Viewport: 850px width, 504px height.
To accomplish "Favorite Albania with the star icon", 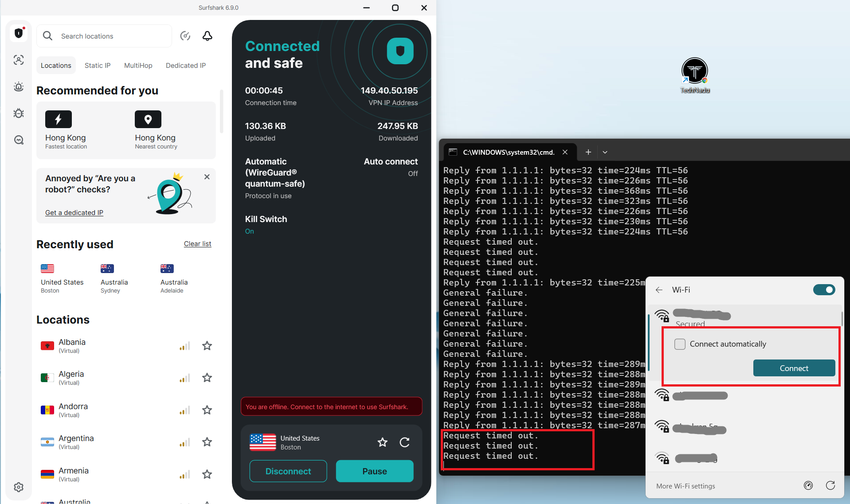I will point(207,346).
